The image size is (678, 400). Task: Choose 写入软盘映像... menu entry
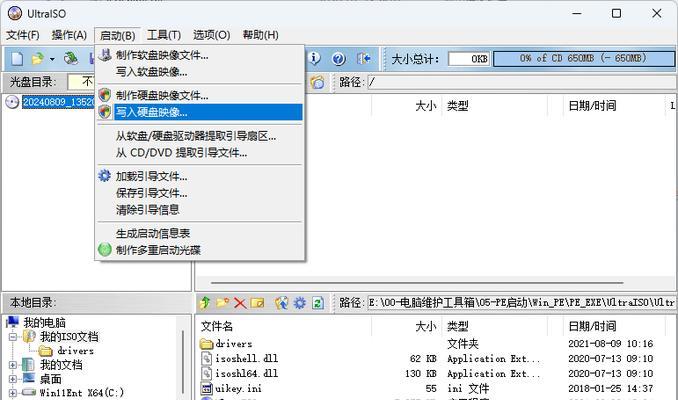pyautogui.click(x=199, y=72)
